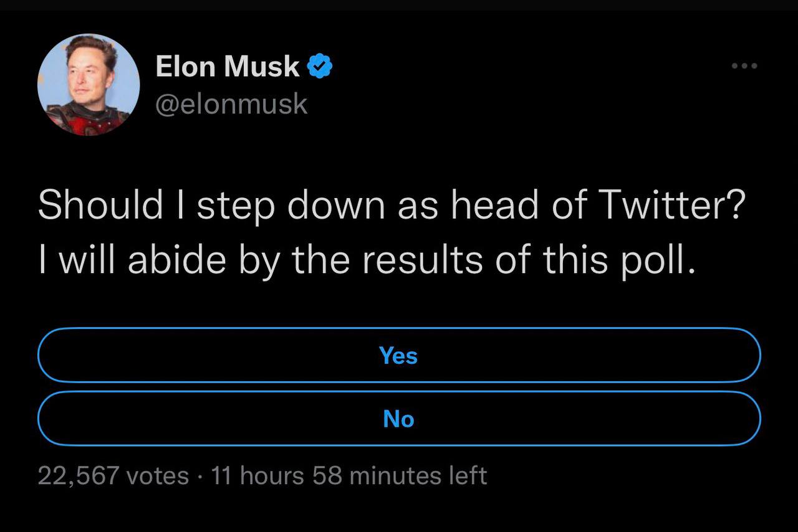The width and height of the screenshot is (798, 532).
Task: Click the "11 hours" remaining time text
Action: pyautogui.click(x=257, y=476)
